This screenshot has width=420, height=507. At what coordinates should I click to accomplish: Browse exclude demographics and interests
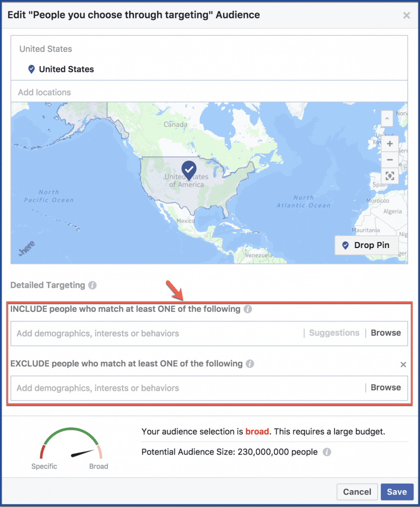tap(386, 388)
